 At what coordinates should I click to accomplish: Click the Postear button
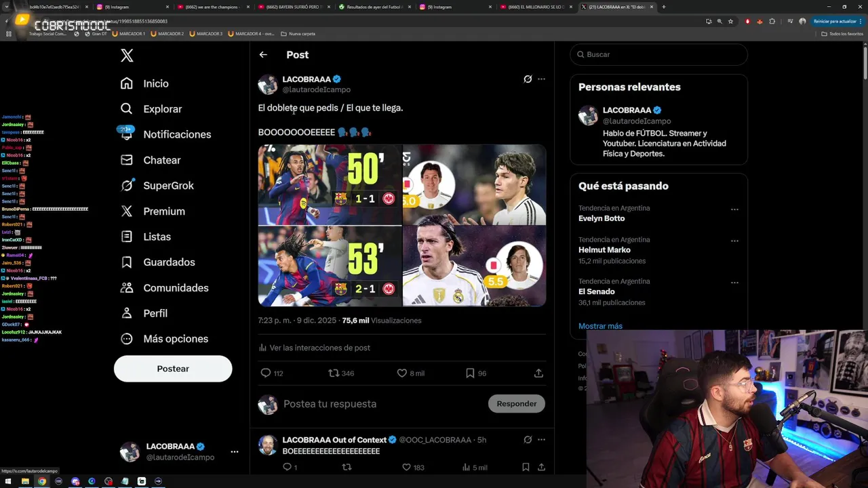[173, 369]
